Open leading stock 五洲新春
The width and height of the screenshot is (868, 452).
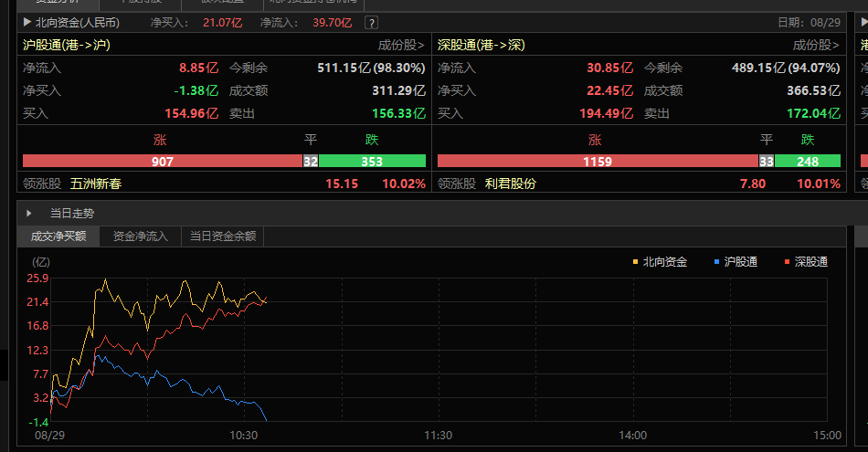tap(96, 184)
